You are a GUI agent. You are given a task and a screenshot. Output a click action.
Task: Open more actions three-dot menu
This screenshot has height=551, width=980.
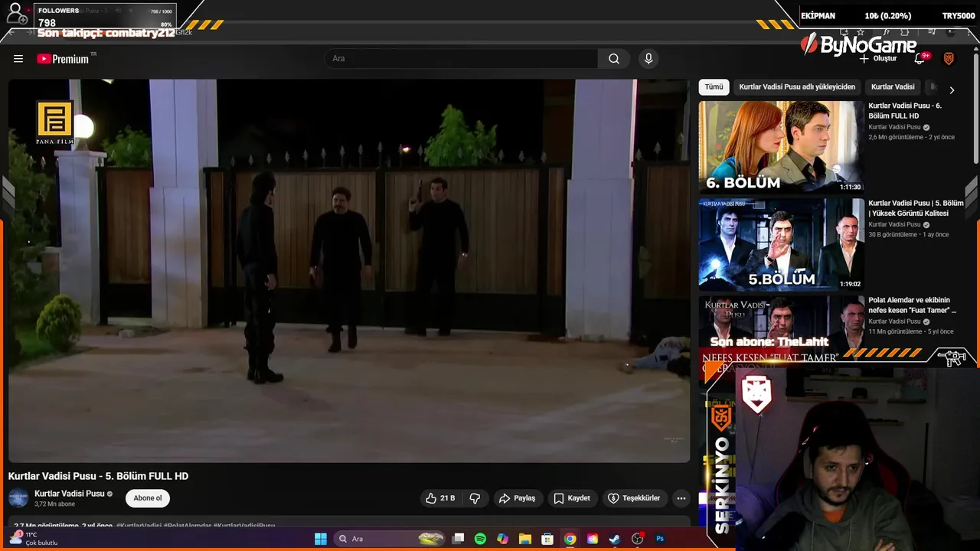(681, 498)
